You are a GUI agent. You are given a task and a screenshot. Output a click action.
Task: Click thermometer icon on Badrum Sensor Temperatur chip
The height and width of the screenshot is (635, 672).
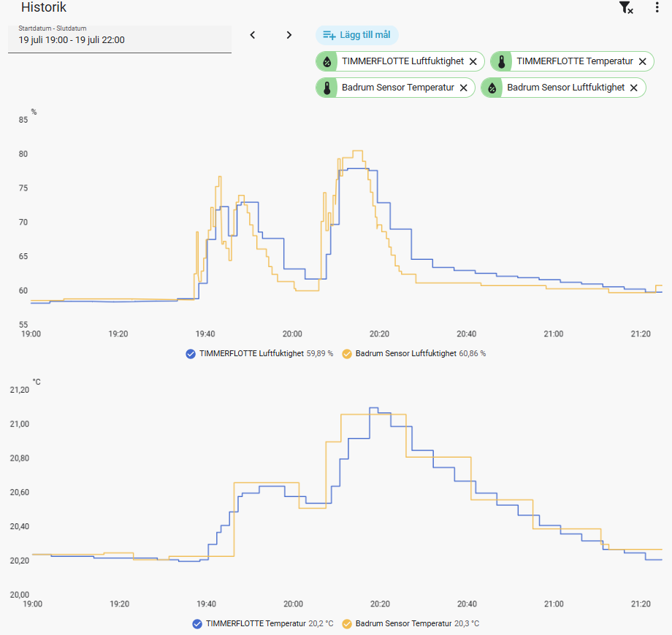click(x=327, y=88)
